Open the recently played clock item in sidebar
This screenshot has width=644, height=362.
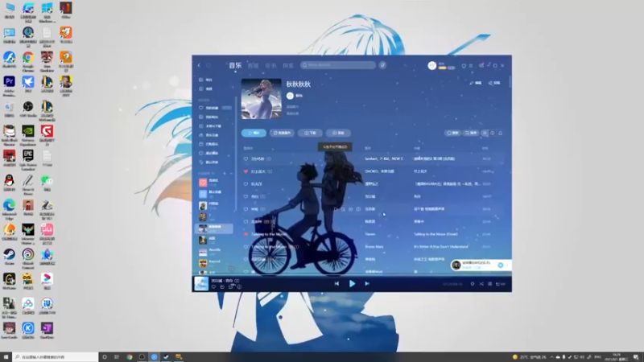coord(210,153)
